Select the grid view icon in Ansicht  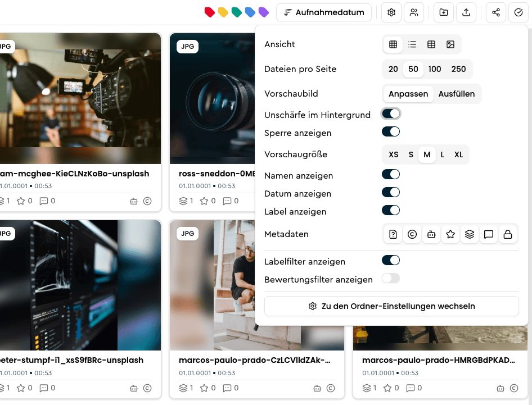(x=393, y=44)
